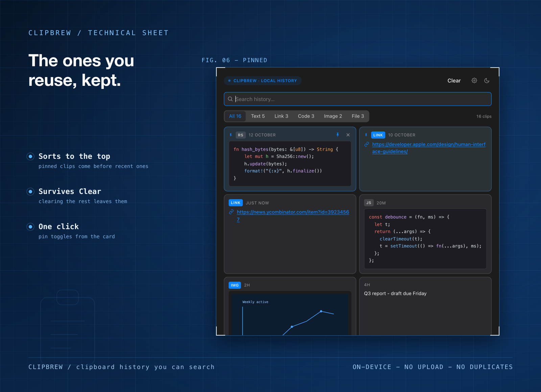Switch to Image 2 filter tab
This screenshot has height=392, width=541.
coord(333,116)
